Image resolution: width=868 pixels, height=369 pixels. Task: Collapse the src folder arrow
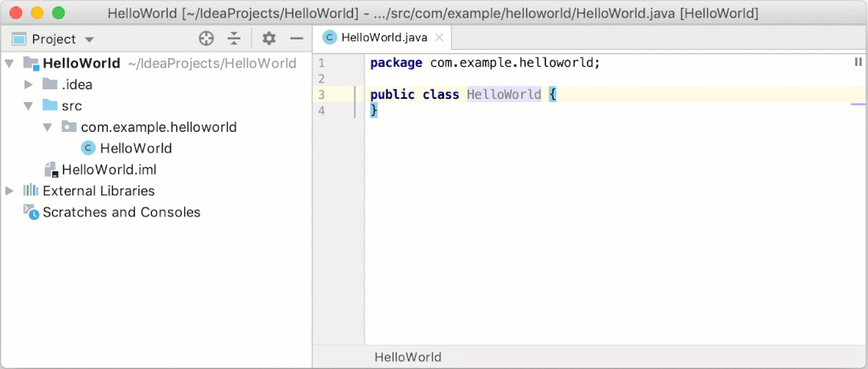(29, 105)
